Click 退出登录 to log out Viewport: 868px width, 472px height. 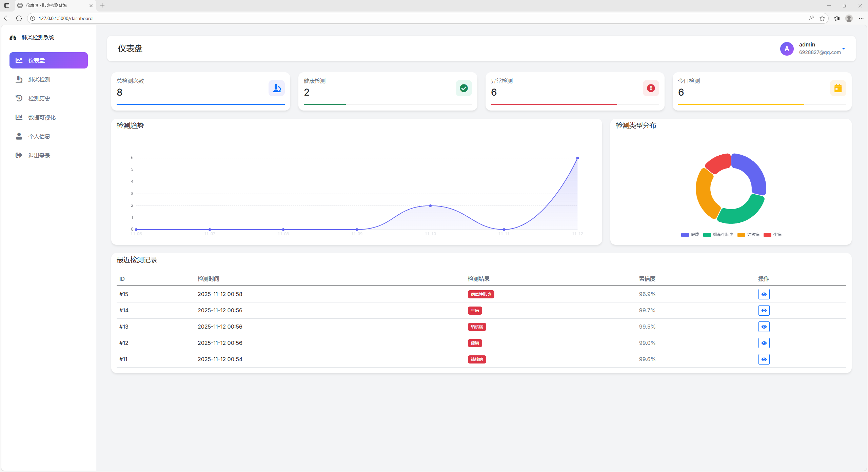click(39, 155)
